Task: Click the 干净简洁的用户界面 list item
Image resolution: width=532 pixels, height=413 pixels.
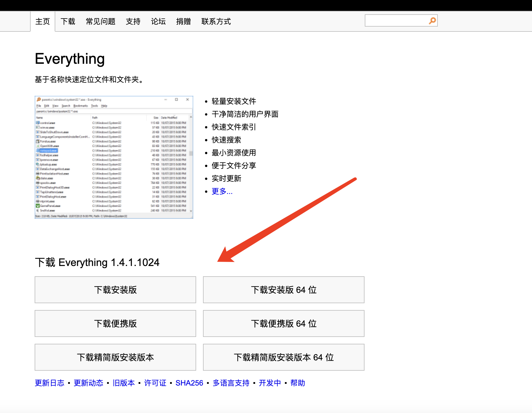Action: click(245, 114)
